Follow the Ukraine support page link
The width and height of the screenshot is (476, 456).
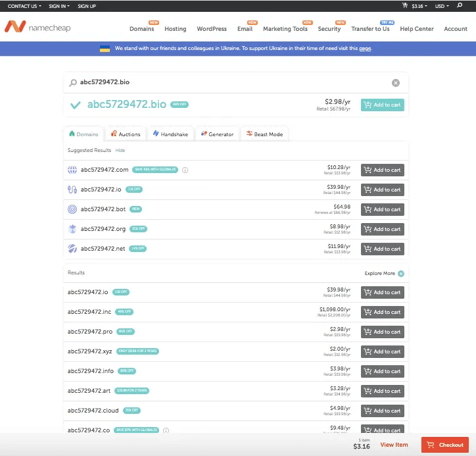point(365,49)
